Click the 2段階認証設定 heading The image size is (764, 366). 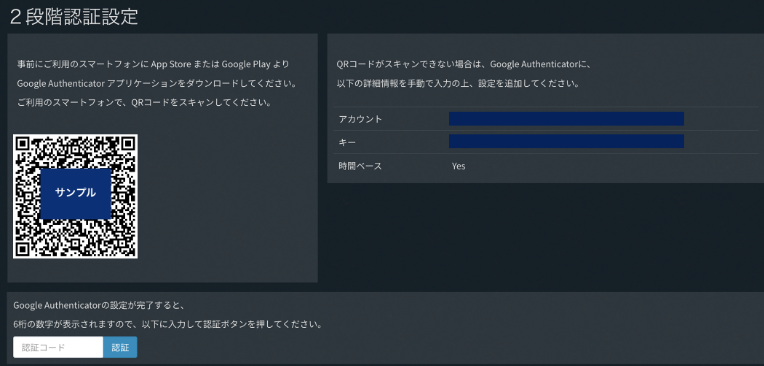(74, 17)
